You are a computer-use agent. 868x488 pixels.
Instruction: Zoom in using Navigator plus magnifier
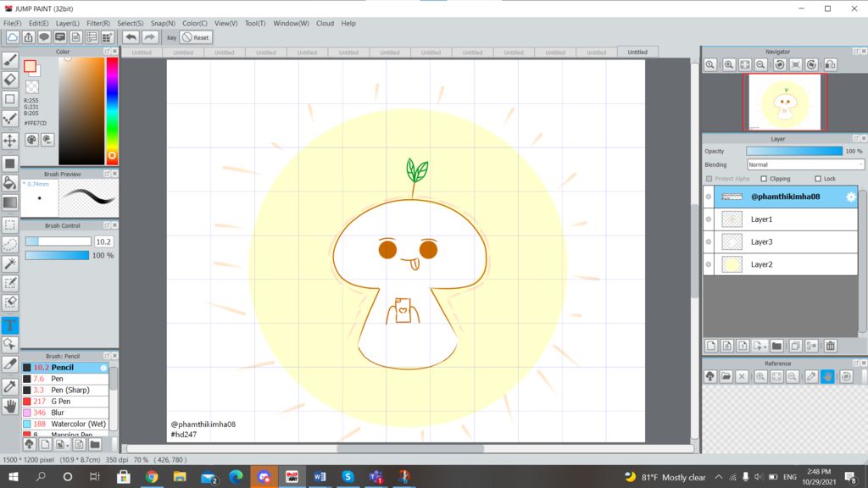click(x=729, y=64)
